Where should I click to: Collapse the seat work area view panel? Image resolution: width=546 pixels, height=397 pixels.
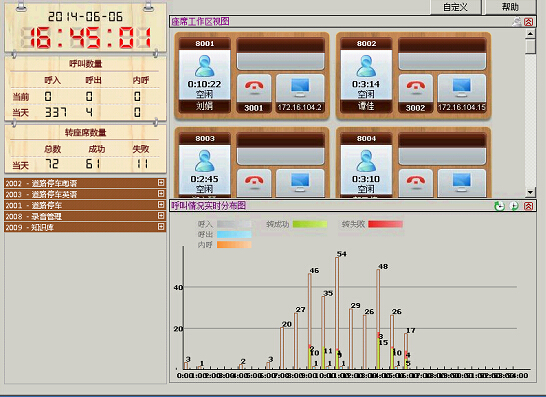[529, 22]
